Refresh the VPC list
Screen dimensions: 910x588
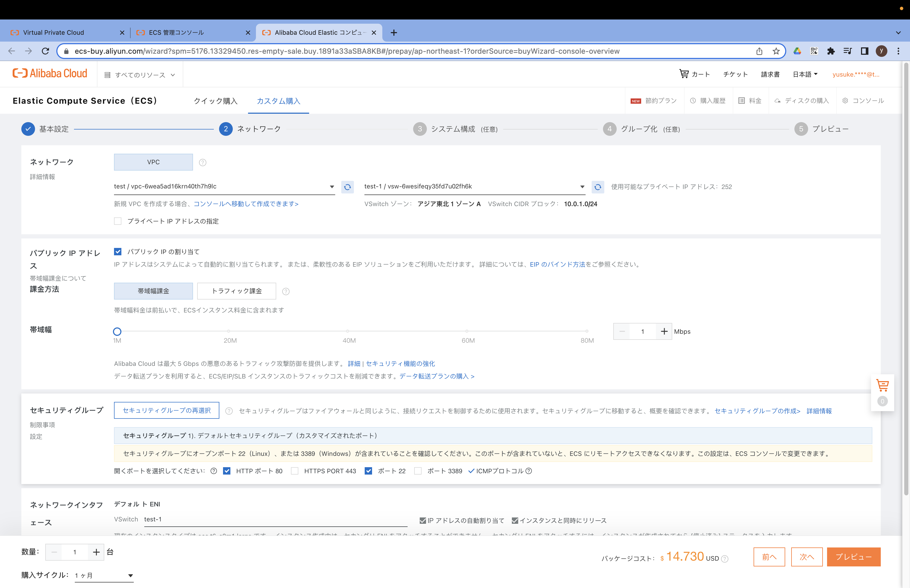pos(347,187)
